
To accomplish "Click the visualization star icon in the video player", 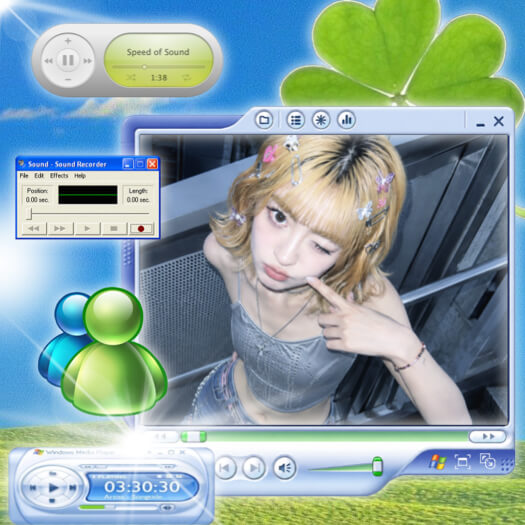I will 321,120.
